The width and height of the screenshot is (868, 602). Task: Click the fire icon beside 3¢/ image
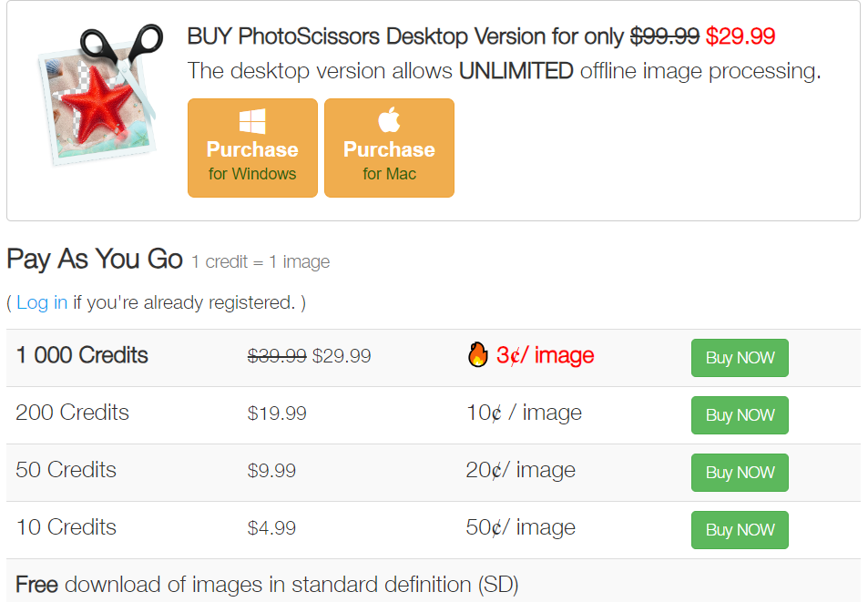478,355
